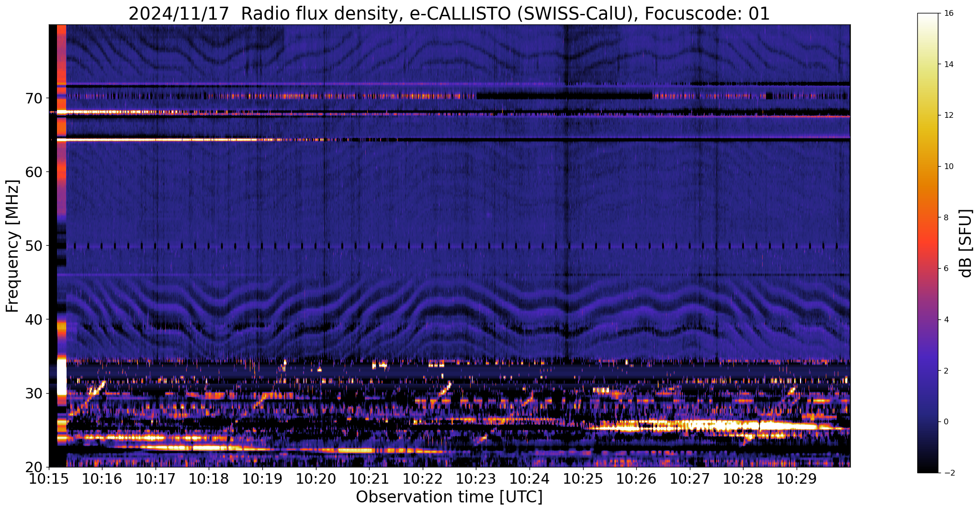The image size is (980, 511).
Task: Click the 10:23 time tick label
Action: click(x=476, y=479)
